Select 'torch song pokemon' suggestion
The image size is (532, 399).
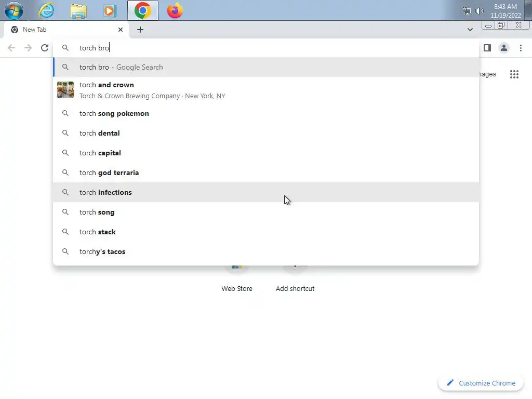[265, 113]
